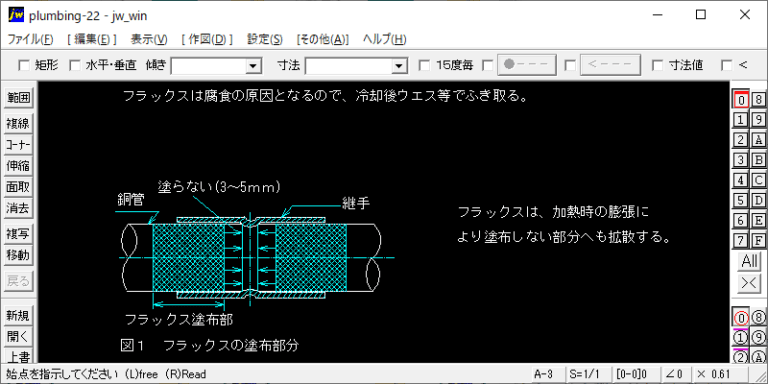Image resolution: width=768 pixels, height=384 pixels.
Task: Expand the 傾き dropdown arrow
Action: pos(253,66)
